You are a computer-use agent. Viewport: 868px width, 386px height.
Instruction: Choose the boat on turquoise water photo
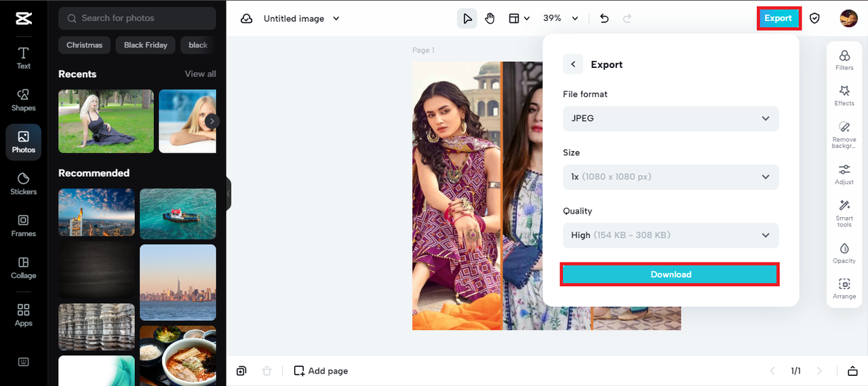(178, 214)
